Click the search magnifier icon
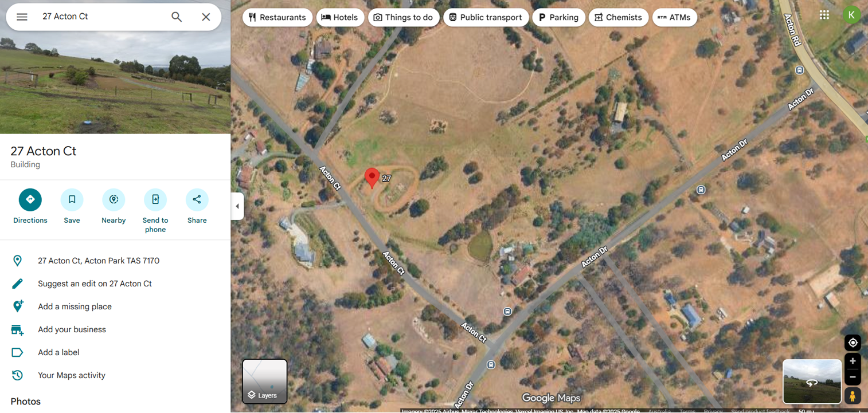This screenshot has width=868, height=413. coord(177,17)
